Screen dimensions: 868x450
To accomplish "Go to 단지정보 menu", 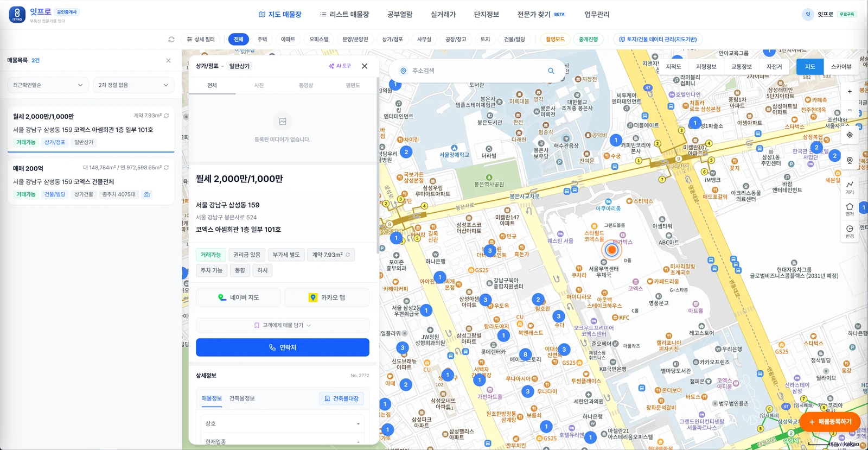I will pos(487,15).
